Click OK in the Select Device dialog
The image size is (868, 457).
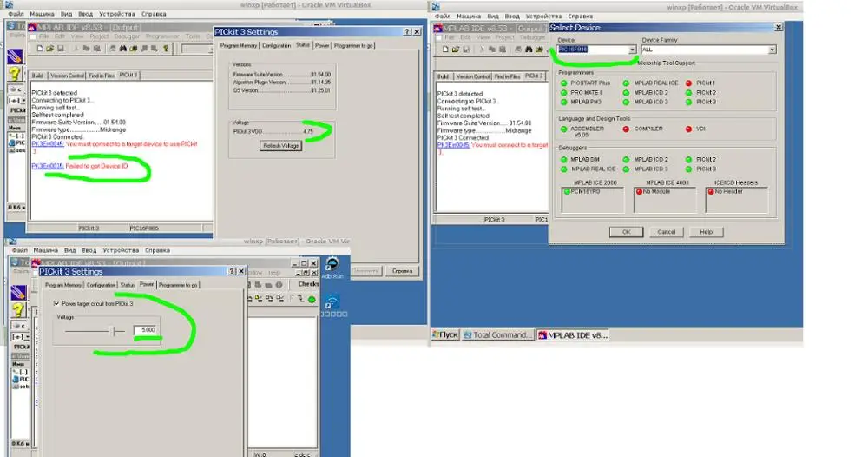coord(626,232)
